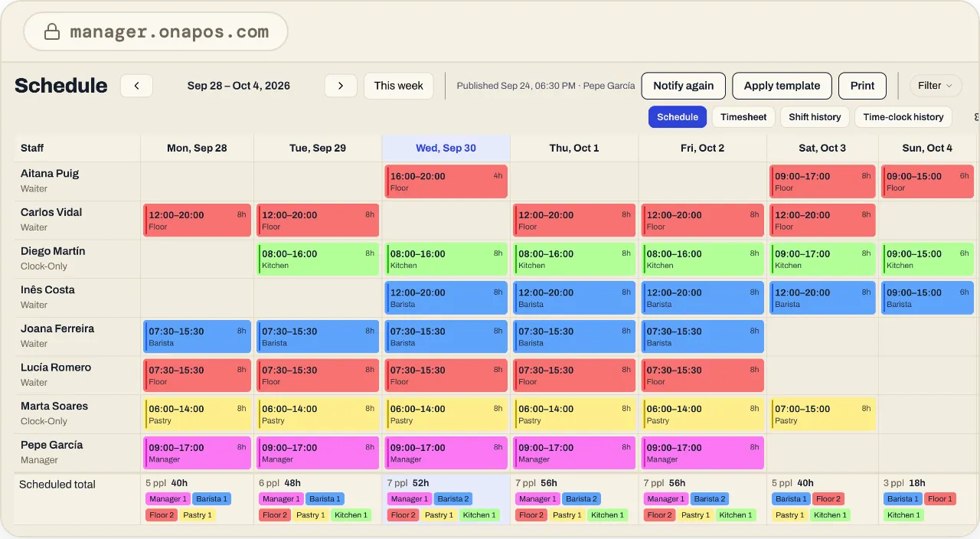This screenshot has height=539, width=980.
Task: Click staff name Diego Martín
Action: coord(53,251)
